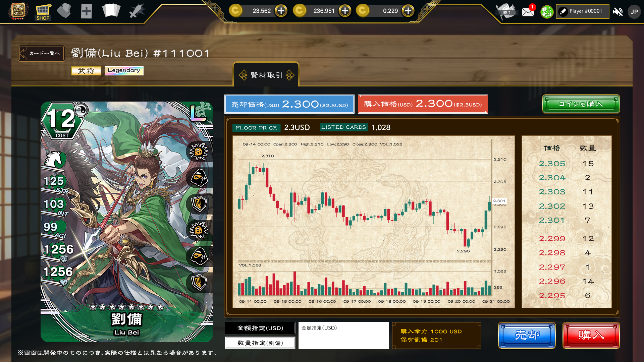This screenshot has height=362, width=644.
Task: Select the 売却価格 sell price tab
Action: (289, 104)
